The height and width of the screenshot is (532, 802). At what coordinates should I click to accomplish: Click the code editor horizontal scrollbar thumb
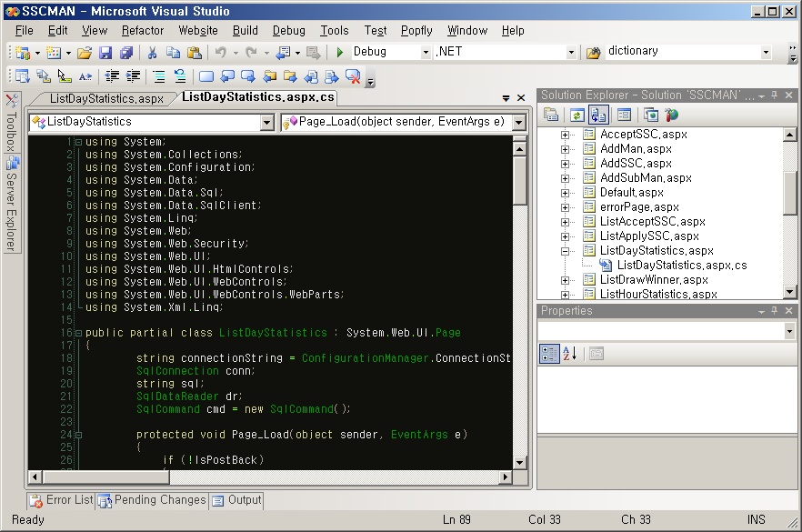(x=105, y=477)
